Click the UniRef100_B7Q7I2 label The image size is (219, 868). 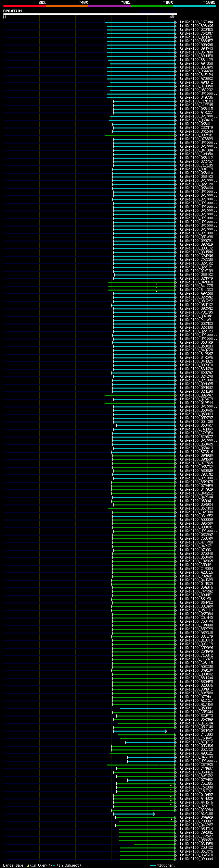point(196,742)
